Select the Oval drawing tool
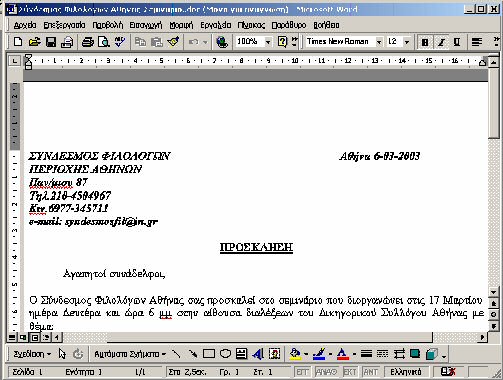The height and width of the screenshot is (380, 503). click(x=225, y=354)
